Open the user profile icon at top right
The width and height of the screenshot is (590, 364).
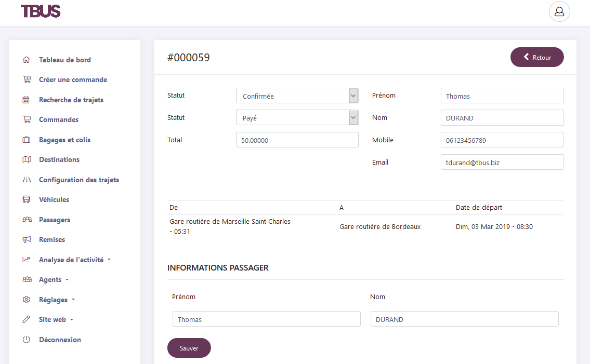coord(559,11)
